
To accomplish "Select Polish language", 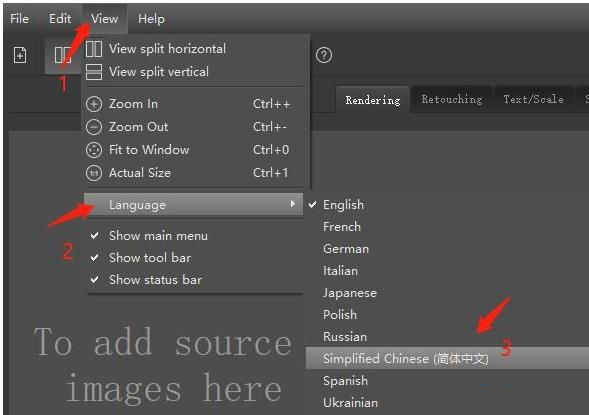I will pos(340,315).
